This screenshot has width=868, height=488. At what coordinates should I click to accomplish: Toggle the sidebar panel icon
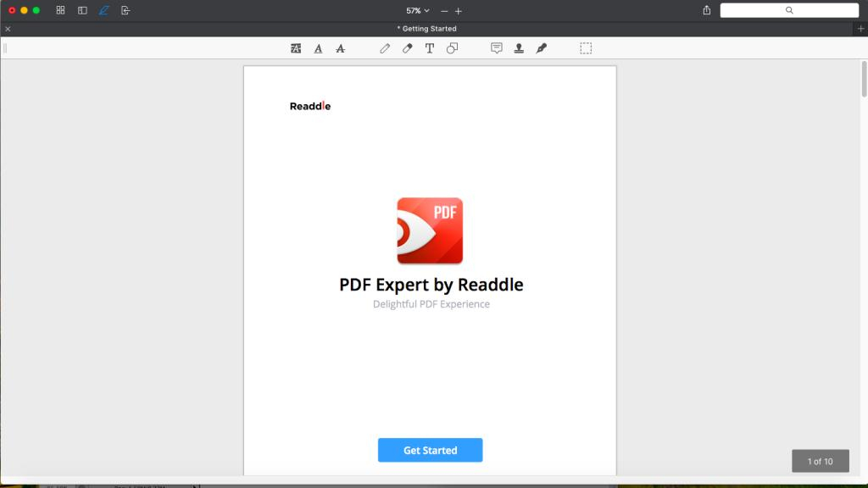tap(82, 10)
